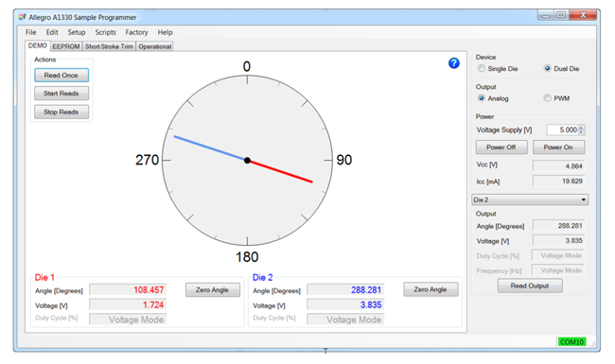Image resolution: width=615 pixels, height=364 pixels.
Task: Click the Allegro app icon in title bar
Action: 23,17
